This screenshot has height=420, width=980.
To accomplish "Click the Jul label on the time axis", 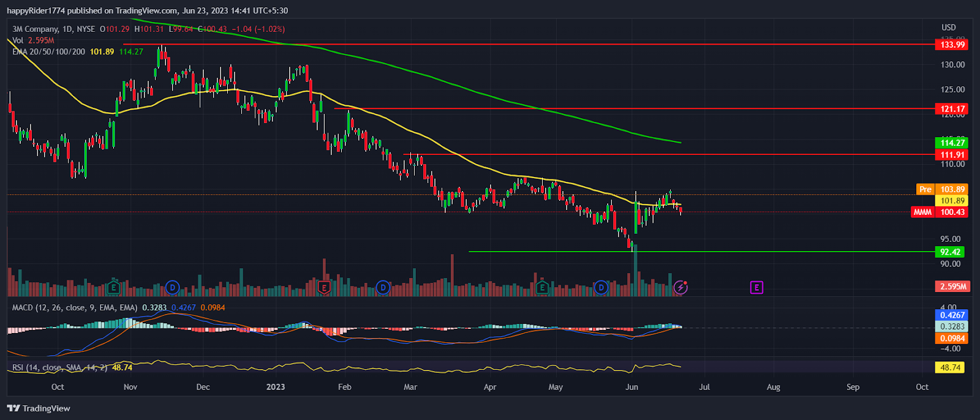I will [704, 387].
